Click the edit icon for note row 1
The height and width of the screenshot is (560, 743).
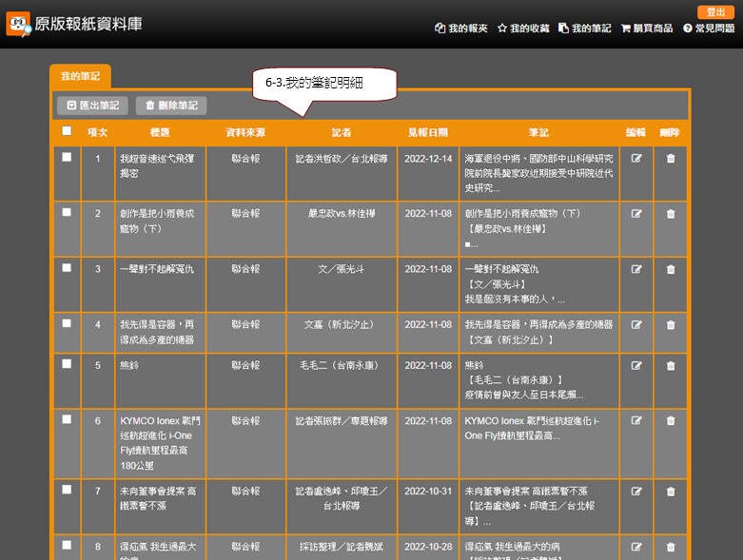(x=635, y=158)
